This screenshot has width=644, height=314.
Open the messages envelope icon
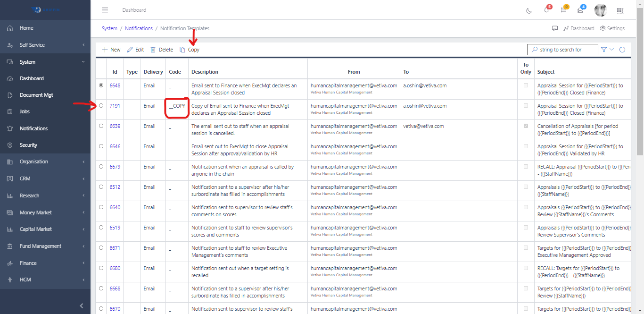(580, 10)
